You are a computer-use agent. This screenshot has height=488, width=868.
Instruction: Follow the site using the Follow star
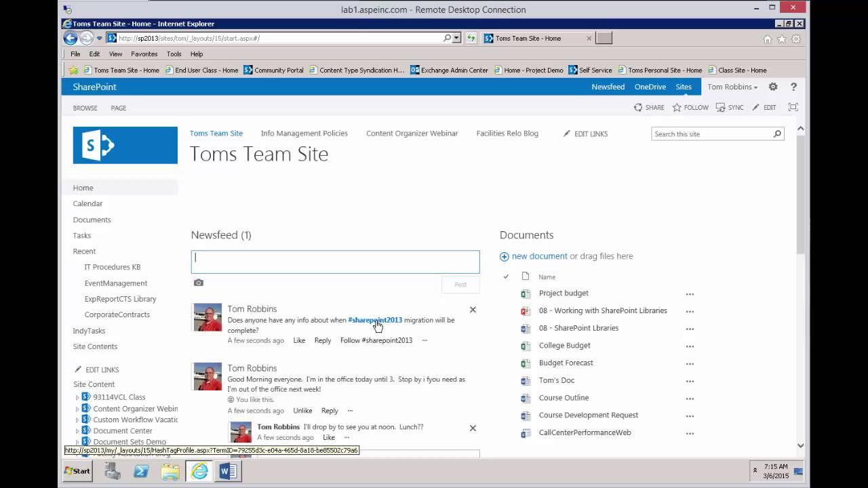coord(690,107)
